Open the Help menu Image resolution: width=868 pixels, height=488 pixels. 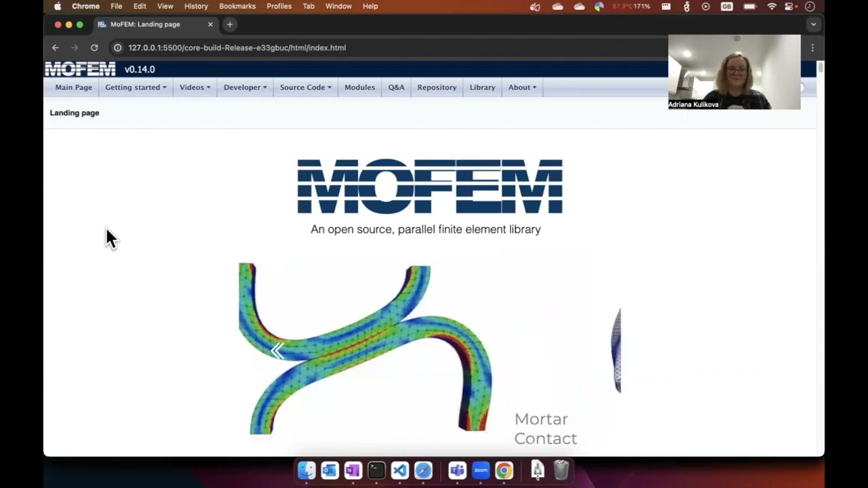point(370,6)
